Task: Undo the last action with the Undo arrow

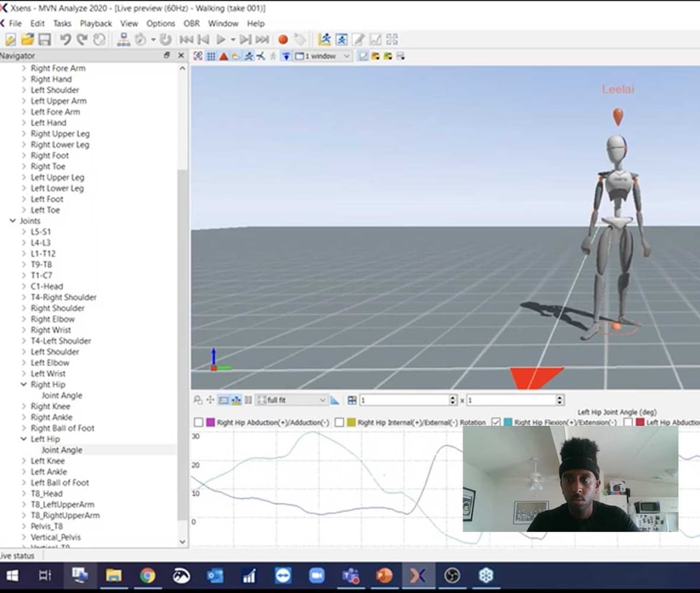Action: click(63, 39)
